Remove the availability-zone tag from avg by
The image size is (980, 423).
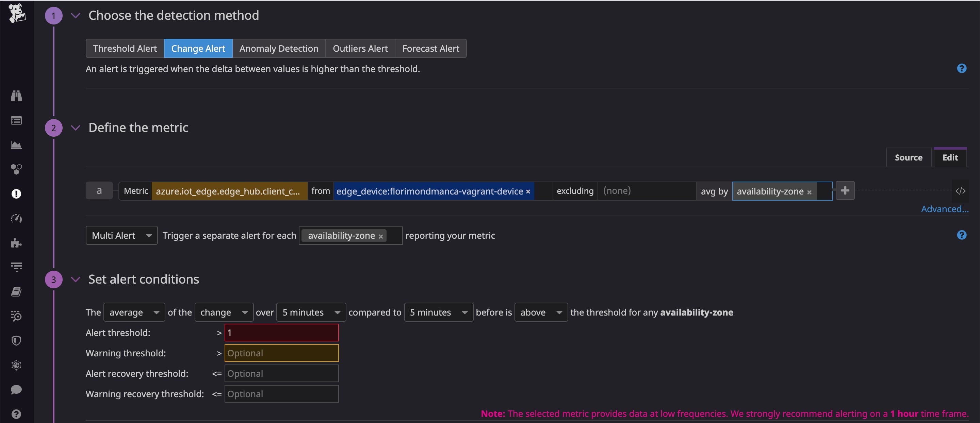[809, 192]
